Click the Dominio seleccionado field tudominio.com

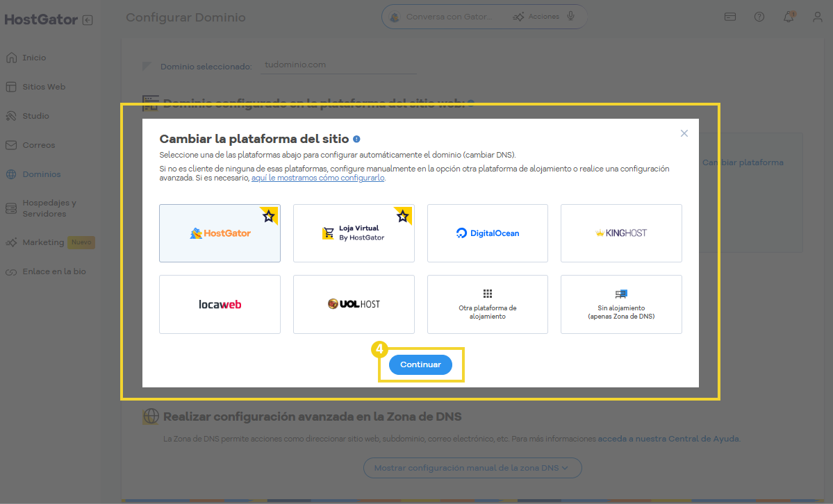(338, 65)
